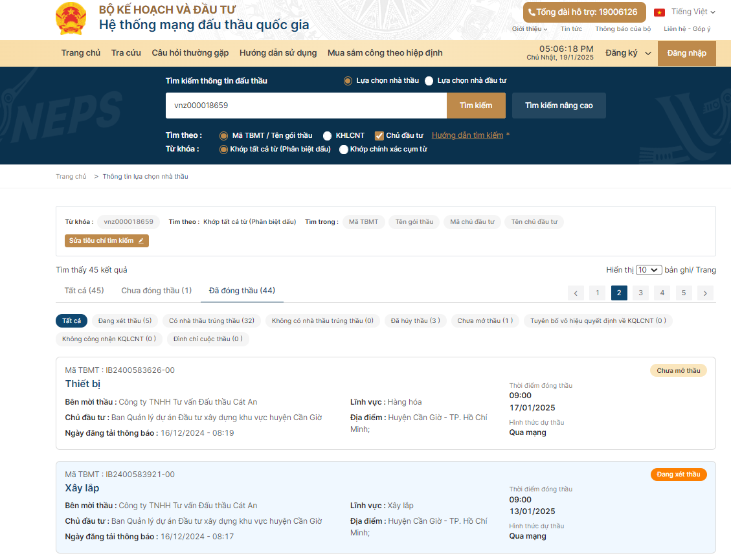Click the phone hotline support icon
Screen dimensions: 731x560
pos(532,12)
